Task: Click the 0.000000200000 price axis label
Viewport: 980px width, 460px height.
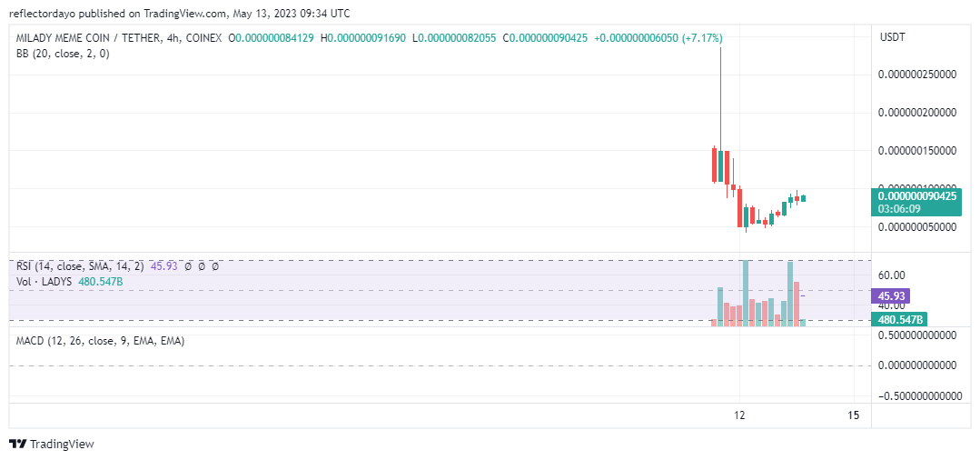Action: 917,113
